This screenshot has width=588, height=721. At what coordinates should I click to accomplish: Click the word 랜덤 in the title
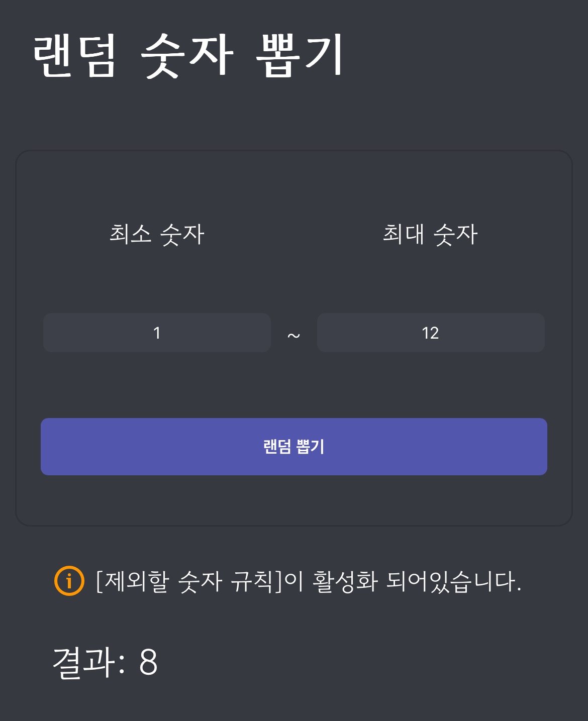pos(75,55)
